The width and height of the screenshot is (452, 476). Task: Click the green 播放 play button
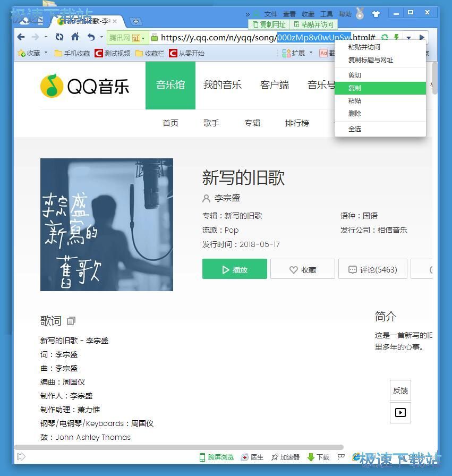point(234,269)
